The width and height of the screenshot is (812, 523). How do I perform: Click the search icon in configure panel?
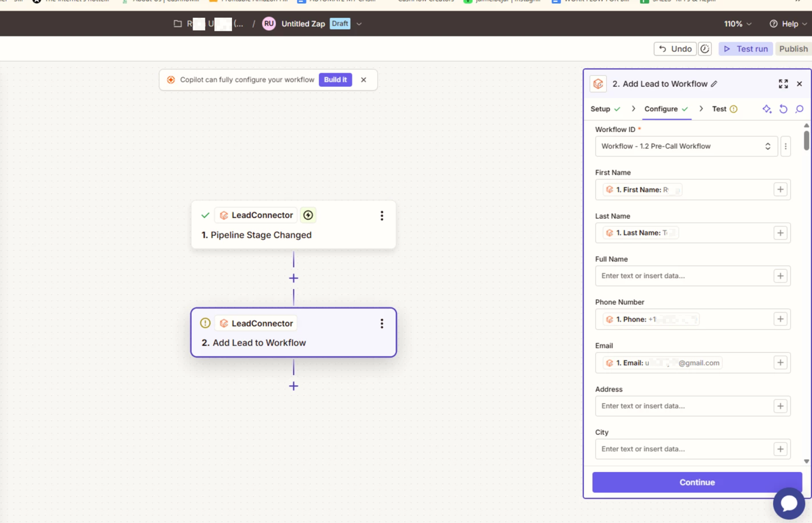(x=799, y=109)
